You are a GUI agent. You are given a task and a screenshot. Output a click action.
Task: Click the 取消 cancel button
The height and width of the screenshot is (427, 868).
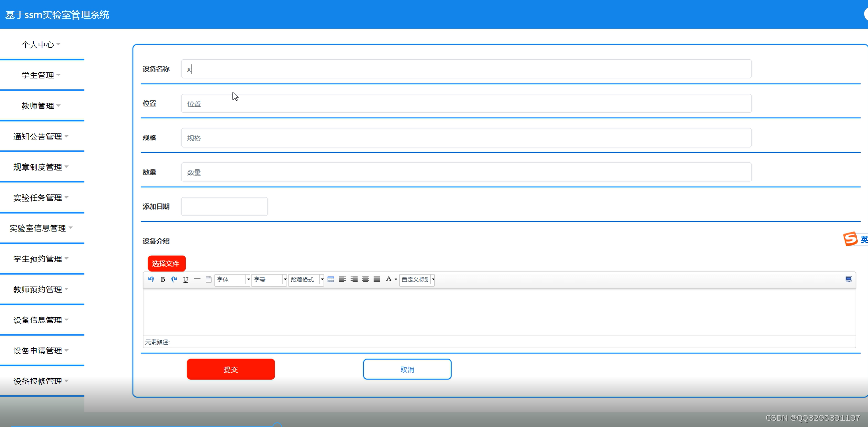pyautogui.click(x=407, y=369)
